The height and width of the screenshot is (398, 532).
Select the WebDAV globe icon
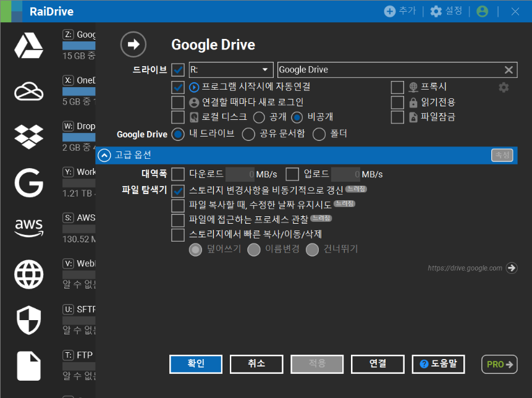pyautogui.click(x=28, y=273)
